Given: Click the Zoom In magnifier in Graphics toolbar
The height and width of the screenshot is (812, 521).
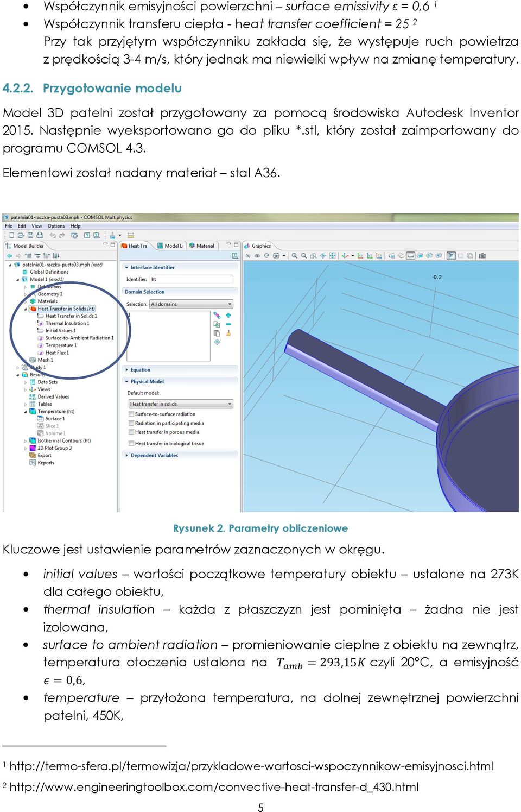Looking at the screenshot, I should 294,255.
